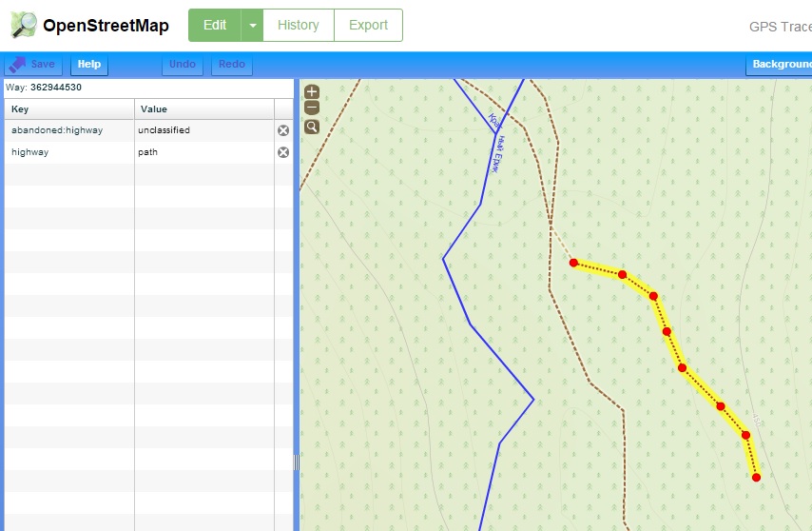812x531 pixels.
Task: Open the Help button
Action: (89, 65)
